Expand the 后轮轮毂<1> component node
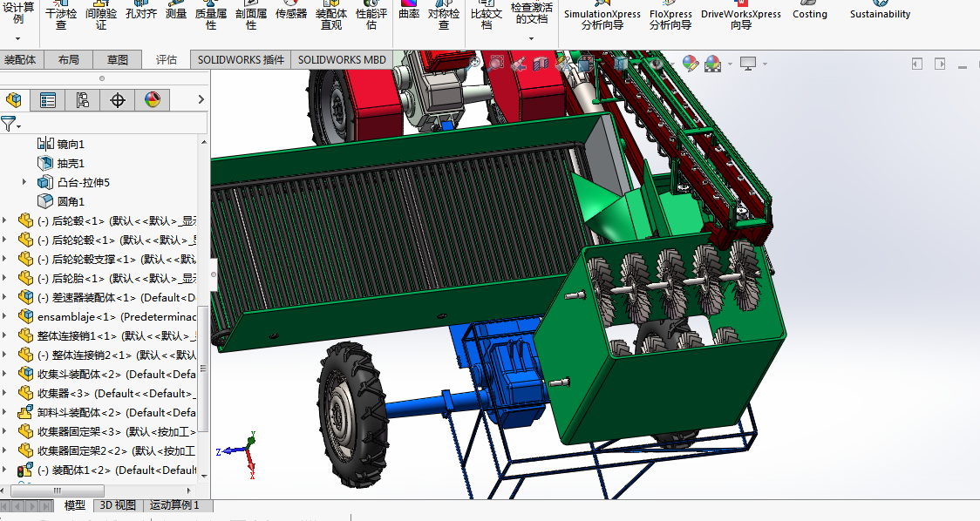Image resolution: width=980 pixels, height=521 pixels. coord(5,240)
